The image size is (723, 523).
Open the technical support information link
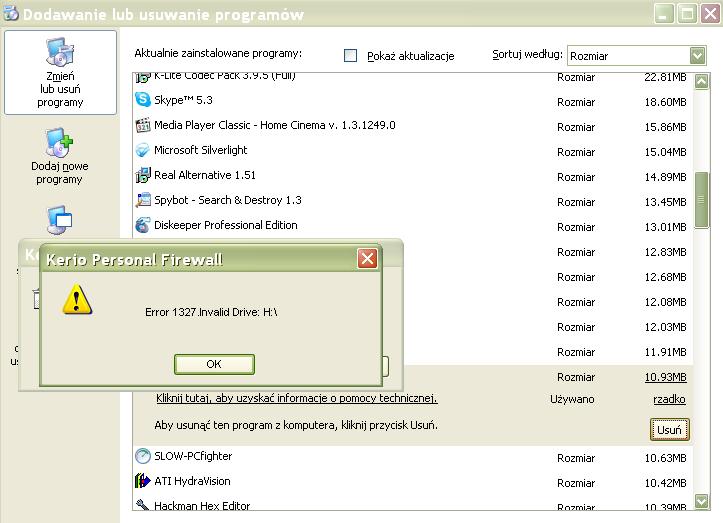(x=296, y=398)
